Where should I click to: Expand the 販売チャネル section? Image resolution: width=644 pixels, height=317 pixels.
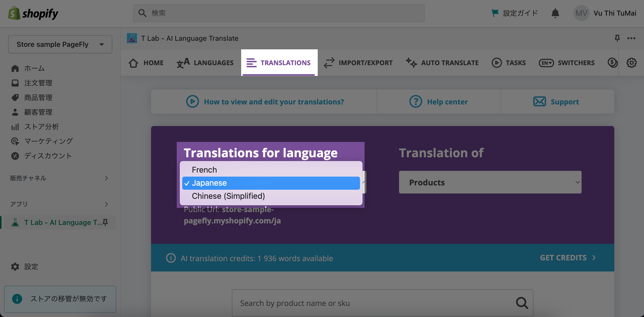pos(60,178)
